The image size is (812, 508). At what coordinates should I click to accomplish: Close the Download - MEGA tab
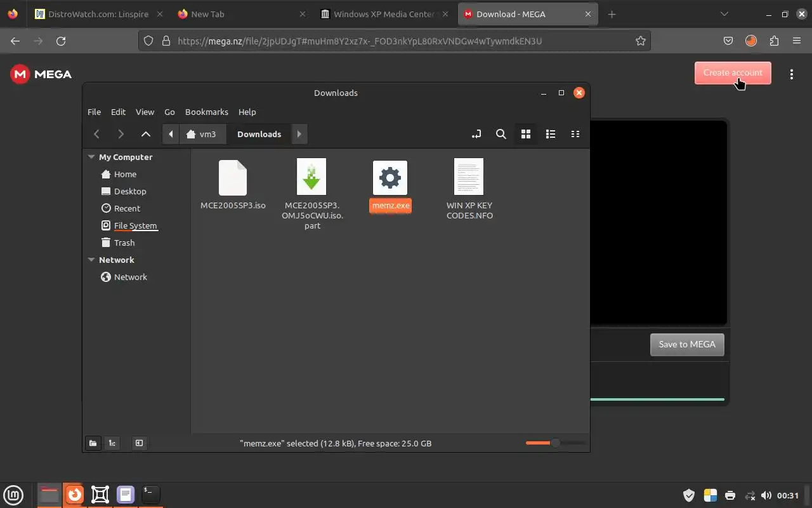588,14
